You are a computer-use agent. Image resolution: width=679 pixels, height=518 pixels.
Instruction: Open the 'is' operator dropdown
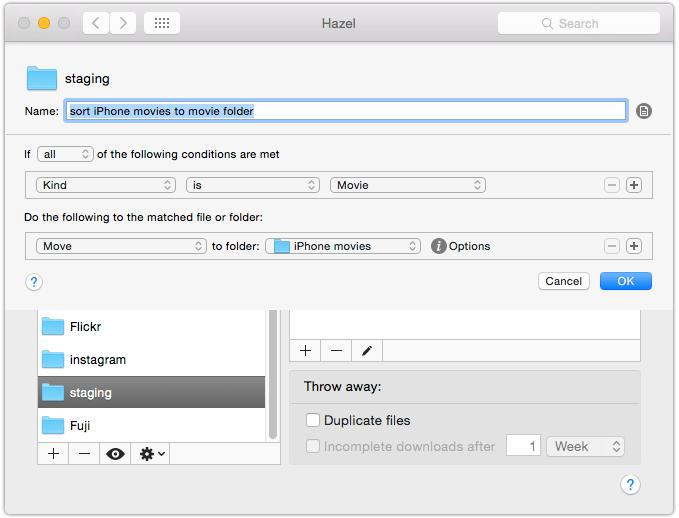point(253,185)
